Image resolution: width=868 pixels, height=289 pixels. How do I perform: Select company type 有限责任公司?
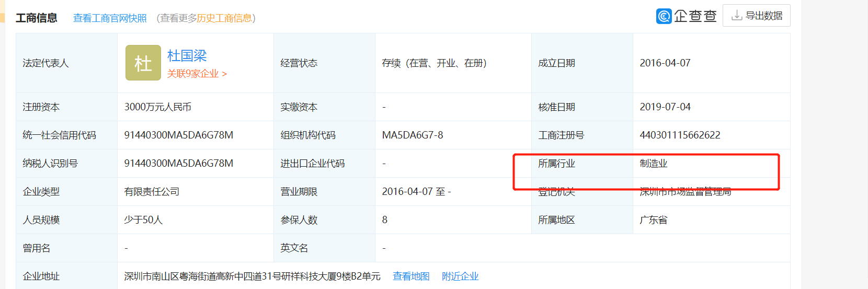click(152, 191)
